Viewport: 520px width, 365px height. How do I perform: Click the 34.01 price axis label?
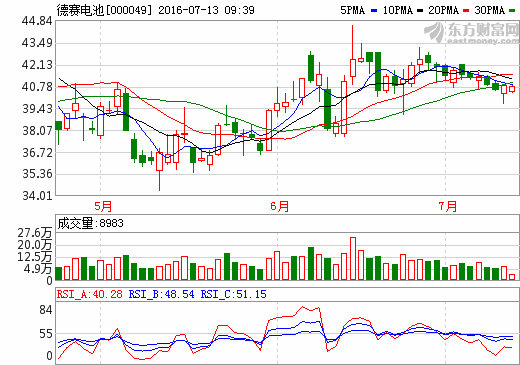(x=37, y=196)
